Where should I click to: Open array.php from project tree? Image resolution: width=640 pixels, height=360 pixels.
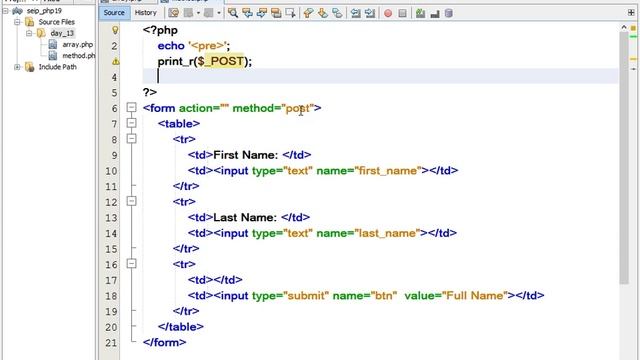(78, 44)
